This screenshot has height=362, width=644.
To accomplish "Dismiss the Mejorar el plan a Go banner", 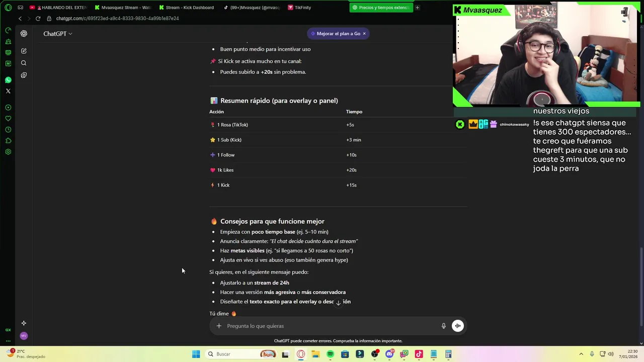I will point(364,34).
